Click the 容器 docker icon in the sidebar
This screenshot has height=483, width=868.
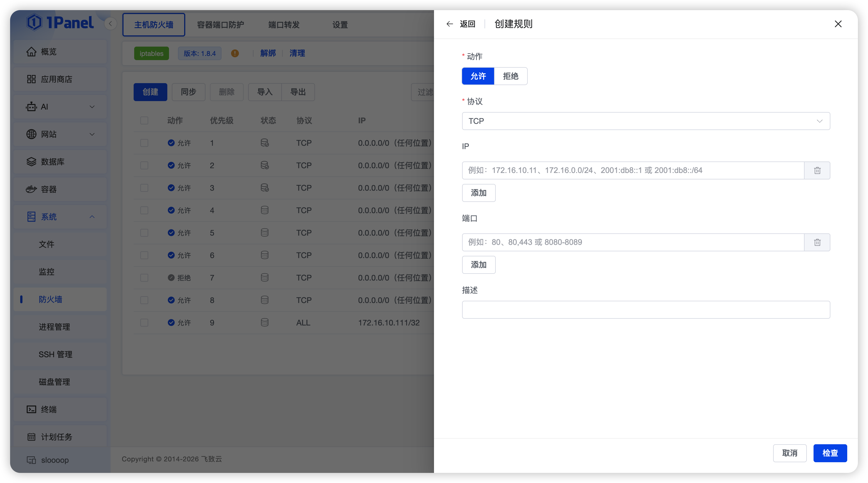click(x=31, y=189)
